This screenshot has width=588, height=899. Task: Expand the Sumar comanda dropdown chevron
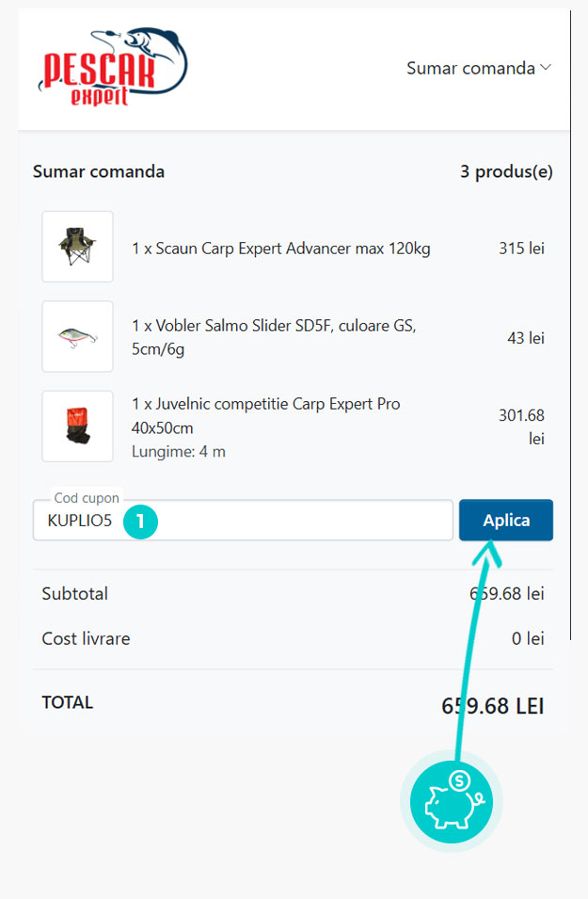pyautogui.click(x=546, y=68)
